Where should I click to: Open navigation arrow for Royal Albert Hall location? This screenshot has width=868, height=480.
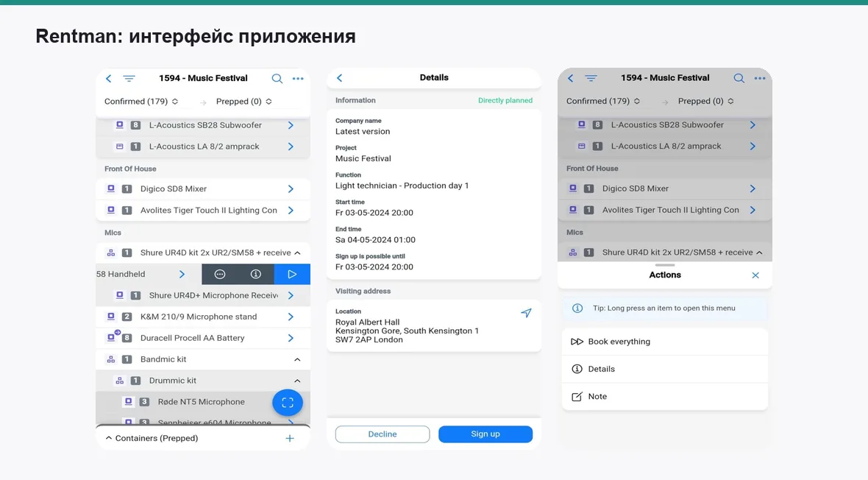[x=526, y=313]
